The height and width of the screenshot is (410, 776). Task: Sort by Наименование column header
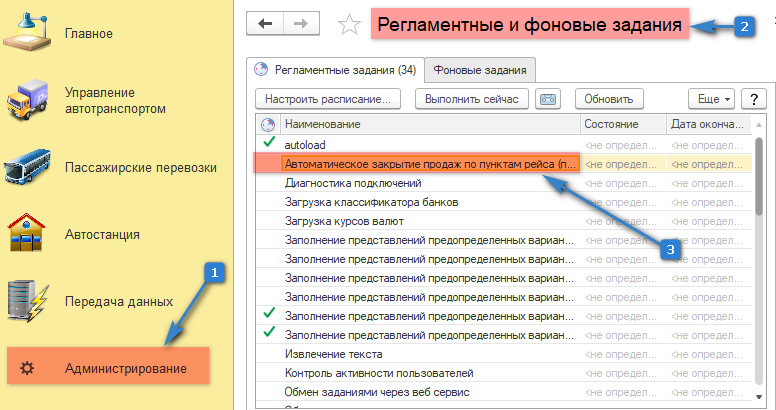[x=430, y=124]
